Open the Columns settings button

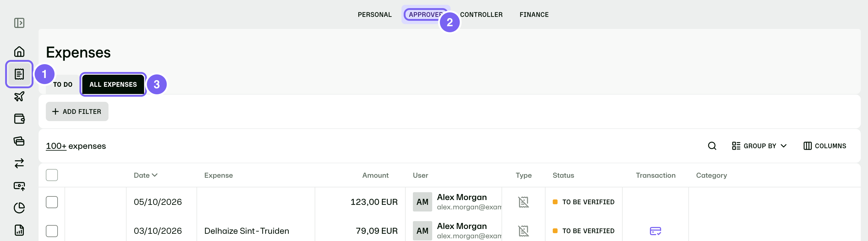click(x=825, y=146)
